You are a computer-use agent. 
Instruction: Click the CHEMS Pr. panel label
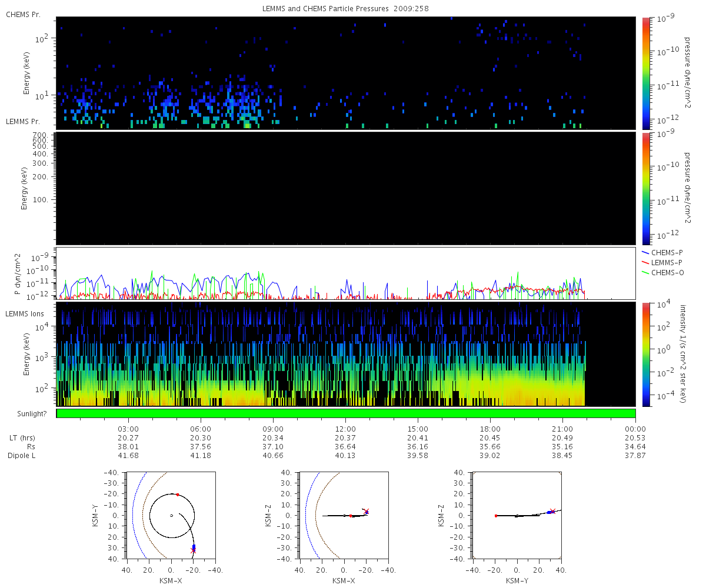24,14
